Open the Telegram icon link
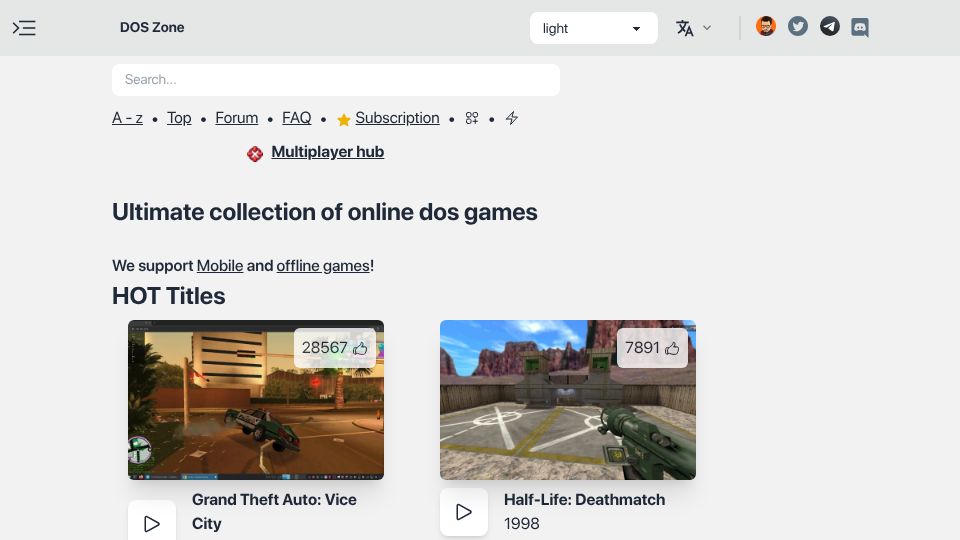The height and width of the screenshot is (540, 960). [830, 26]
